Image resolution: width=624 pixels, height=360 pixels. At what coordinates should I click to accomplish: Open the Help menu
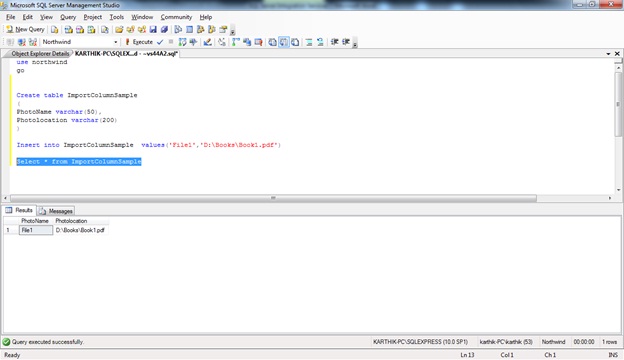pos(206,17)
